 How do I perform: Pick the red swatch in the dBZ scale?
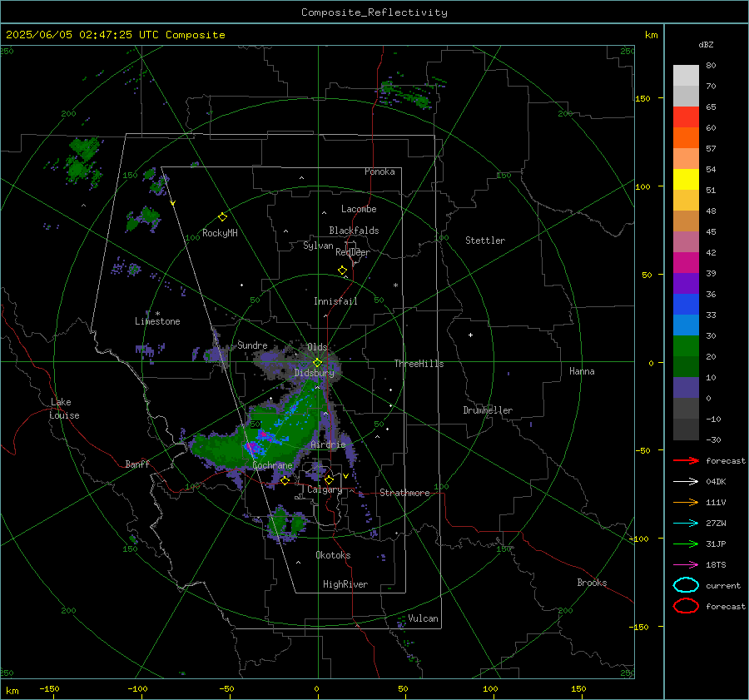(686, 117)
